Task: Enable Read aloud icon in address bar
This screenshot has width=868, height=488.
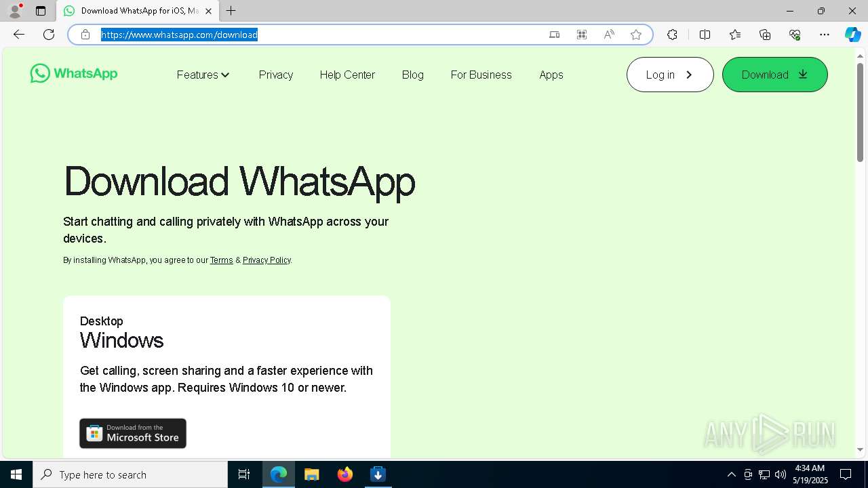Action: pyautogui.click(x=609, y=35)
